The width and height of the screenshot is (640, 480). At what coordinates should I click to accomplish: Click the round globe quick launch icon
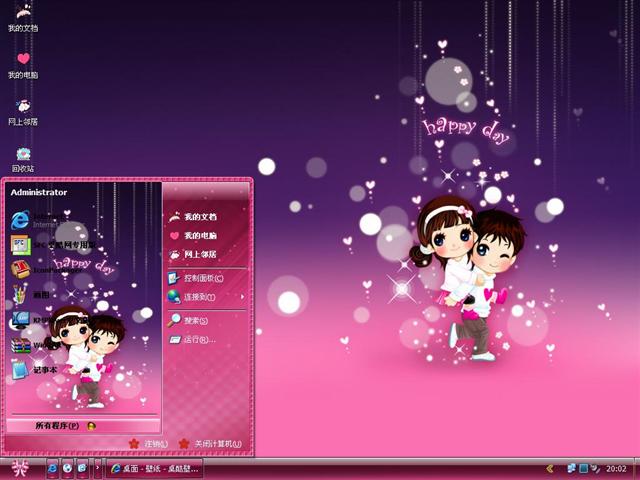click(x=67, y=468)
